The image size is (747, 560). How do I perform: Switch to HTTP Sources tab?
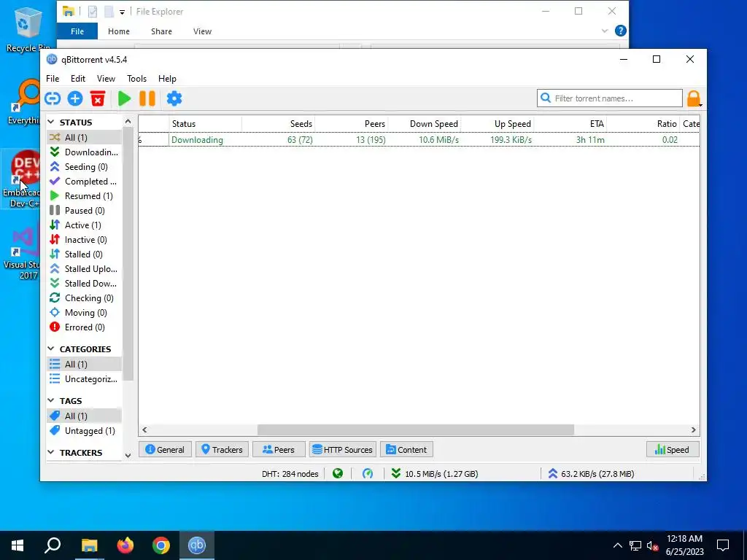pyautogui.click(x=343, y=449)
